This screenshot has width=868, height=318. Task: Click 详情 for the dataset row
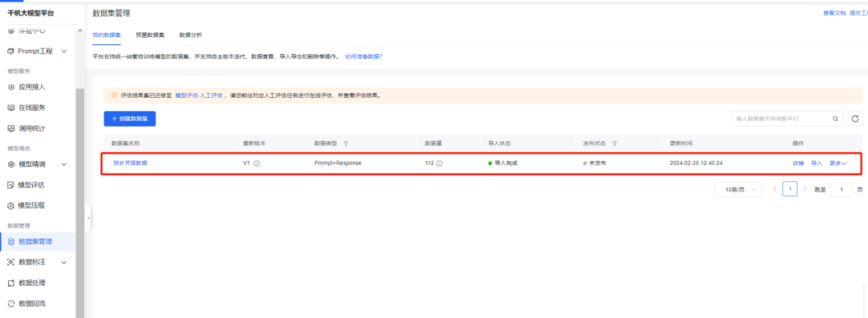click(798, 164)
